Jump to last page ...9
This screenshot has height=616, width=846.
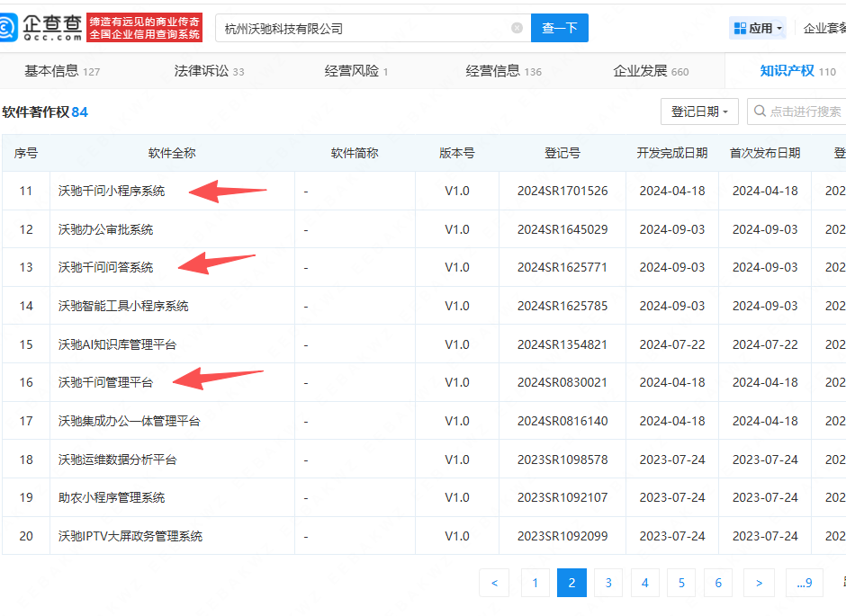805,583
